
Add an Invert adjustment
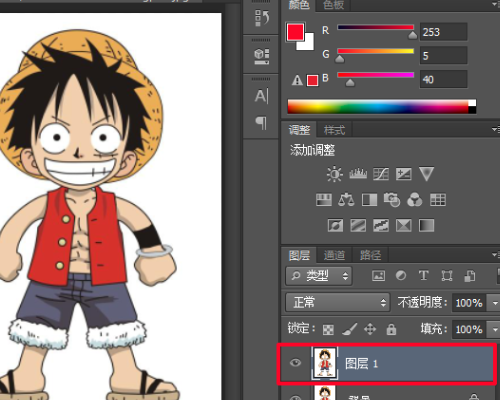coord(335,226)
